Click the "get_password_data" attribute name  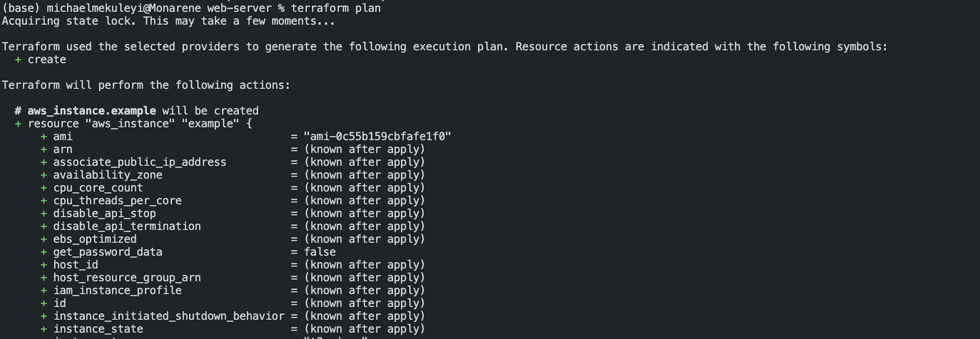tap(108, 252)
